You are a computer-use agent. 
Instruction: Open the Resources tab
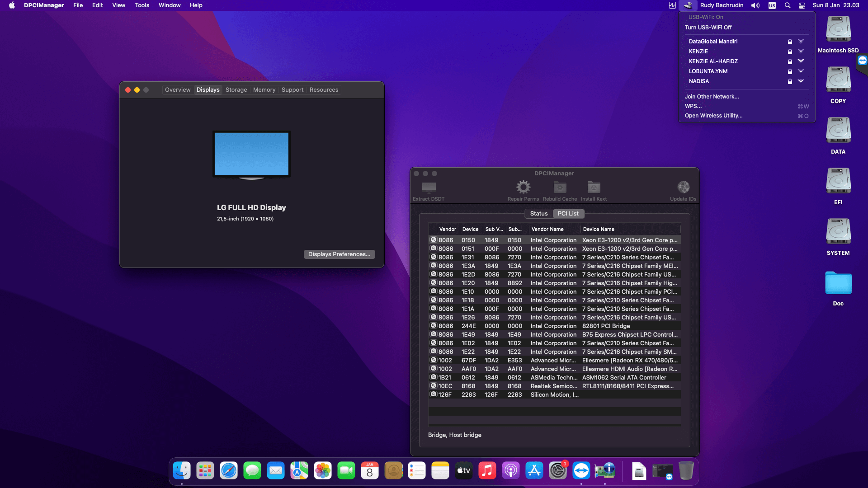pos(324,90)
